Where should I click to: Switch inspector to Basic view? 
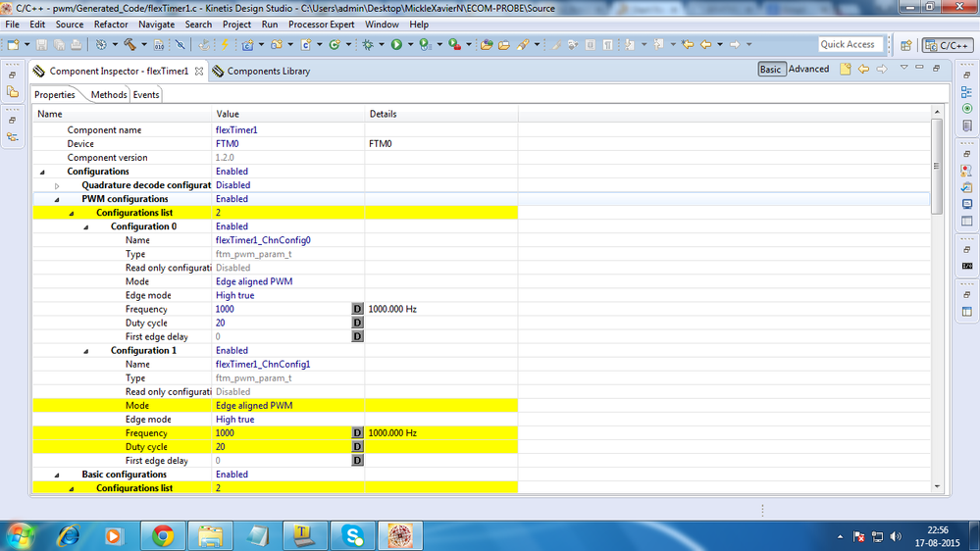770,70
